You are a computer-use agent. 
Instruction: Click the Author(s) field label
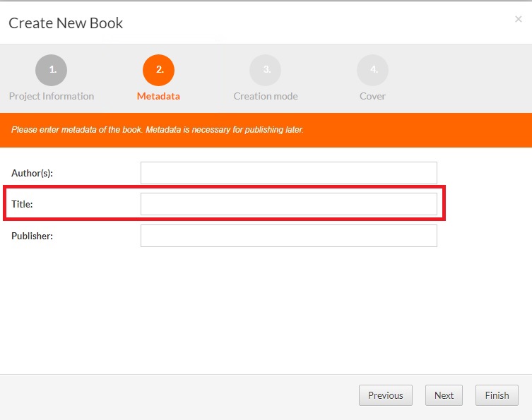click(x=32, y=173)
